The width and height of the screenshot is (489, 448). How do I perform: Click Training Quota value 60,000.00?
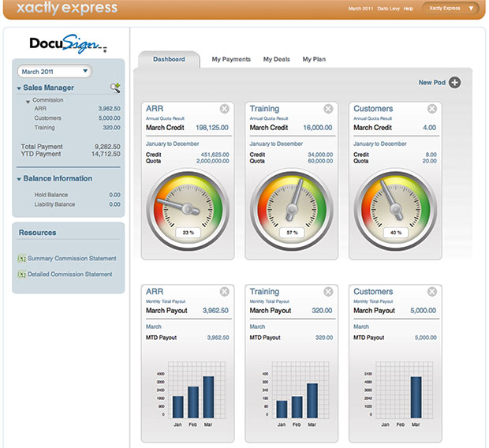point(320,161)
